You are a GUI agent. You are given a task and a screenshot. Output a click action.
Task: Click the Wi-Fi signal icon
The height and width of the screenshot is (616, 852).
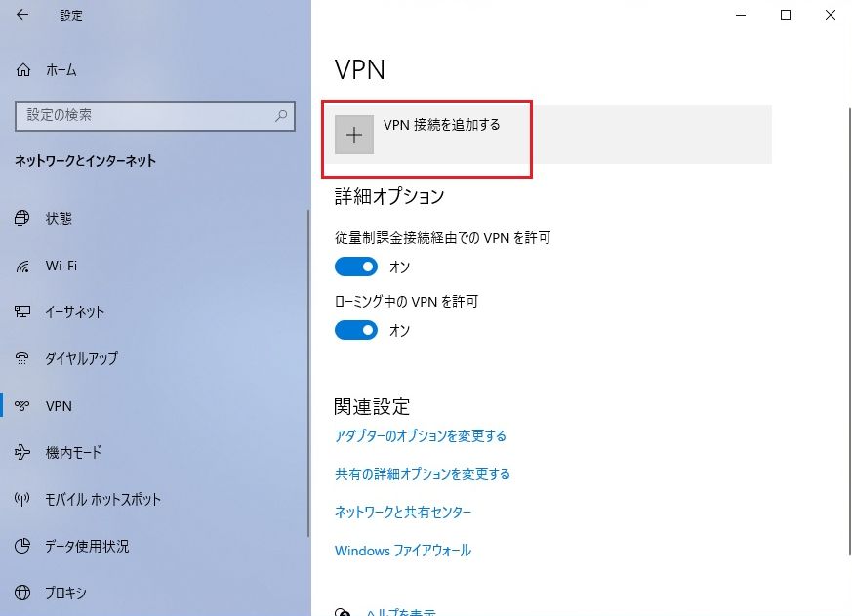tap(22, 266)
